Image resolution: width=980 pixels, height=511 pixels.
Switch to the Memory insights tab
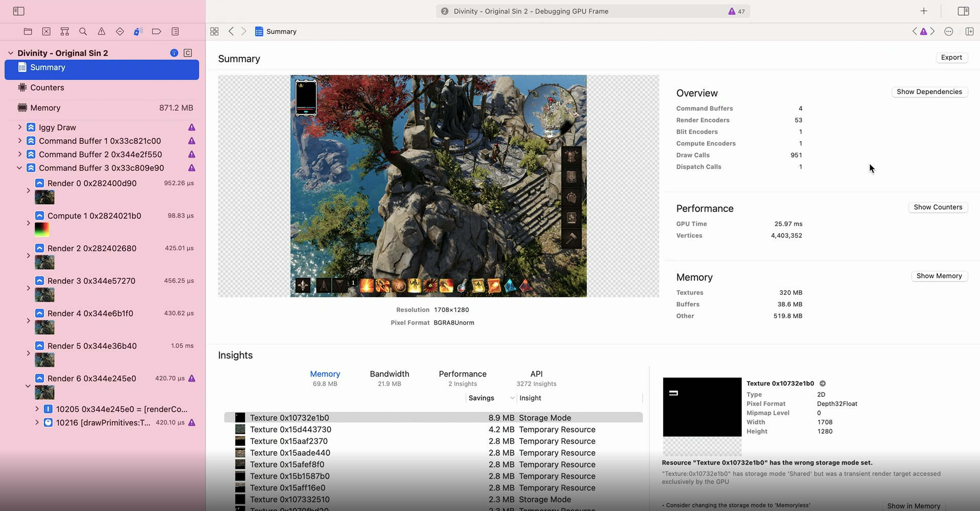coord(325,379)
